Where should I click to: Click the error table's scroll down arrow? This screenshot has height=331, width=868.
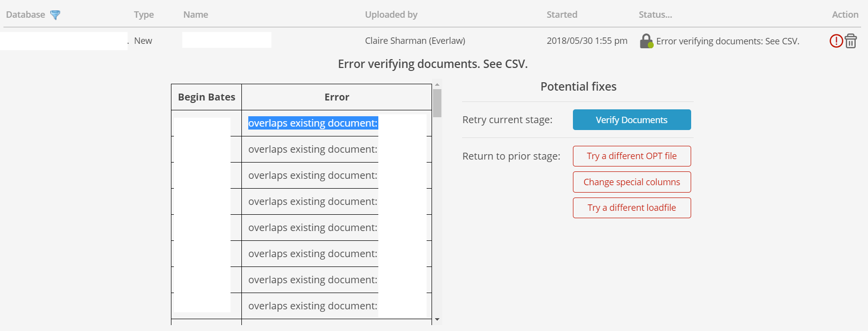tap(437, 320)
